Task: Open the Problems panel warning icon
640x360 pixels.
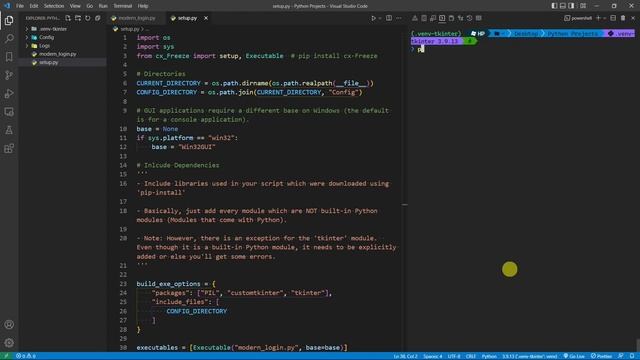Action: click(415, 18)
